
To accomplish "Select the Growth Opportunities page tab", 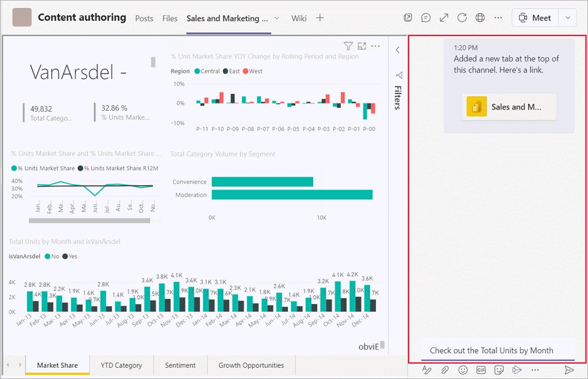I will tap(251, 365).
